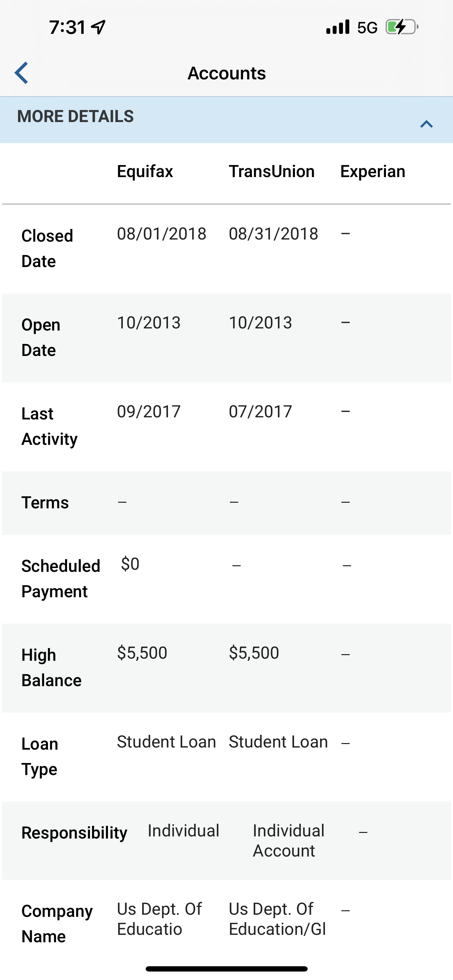This screenshot has width=453, height=980.
Task: Select the TransUnion column header
Action: 272,171
